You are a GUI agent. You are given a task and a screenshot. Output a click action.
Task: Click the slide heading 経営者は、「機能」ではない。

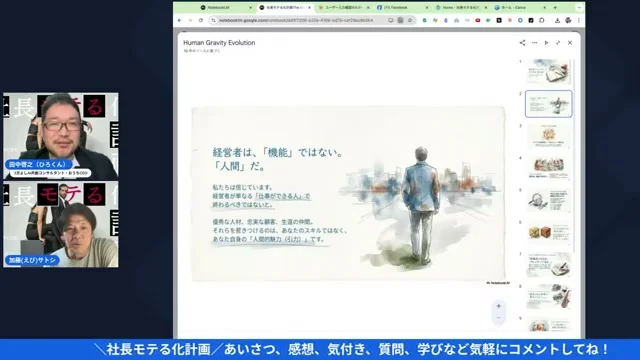[x=278, y=153]
